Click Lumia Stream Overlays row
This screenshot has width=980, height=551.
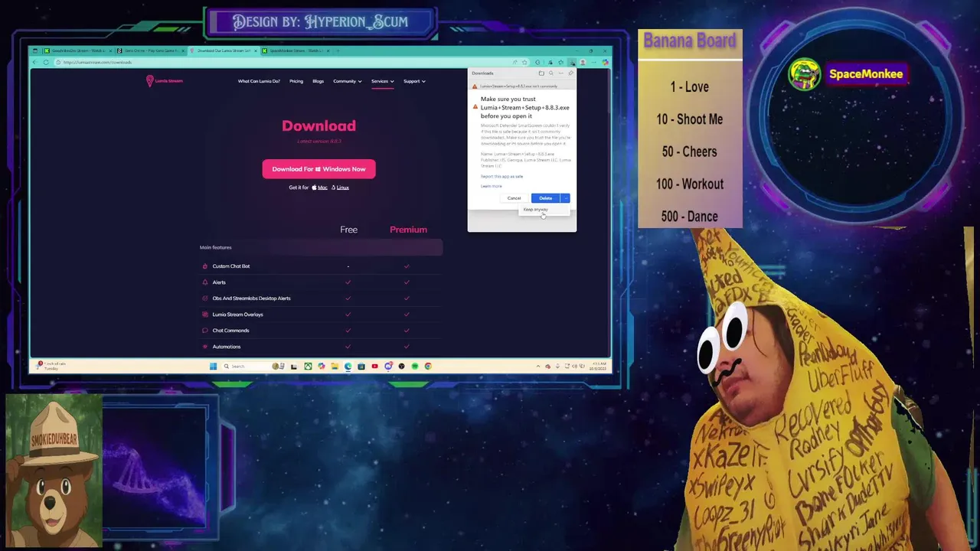pos(321,315)
